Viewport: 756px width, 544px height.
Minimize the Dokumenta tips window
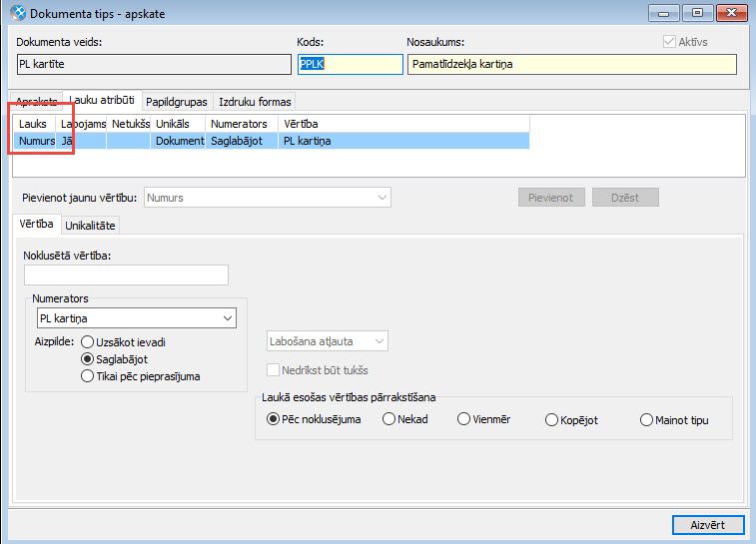(664, 13)
